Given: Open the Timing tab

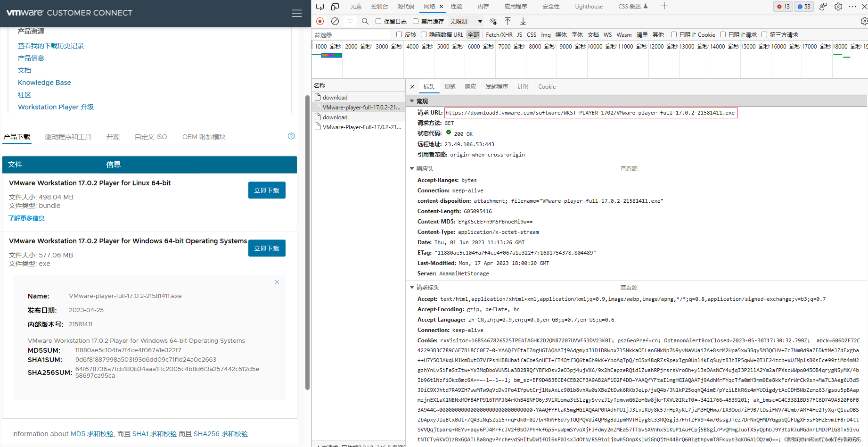Looking at the screenshot, I should point(523,87).
